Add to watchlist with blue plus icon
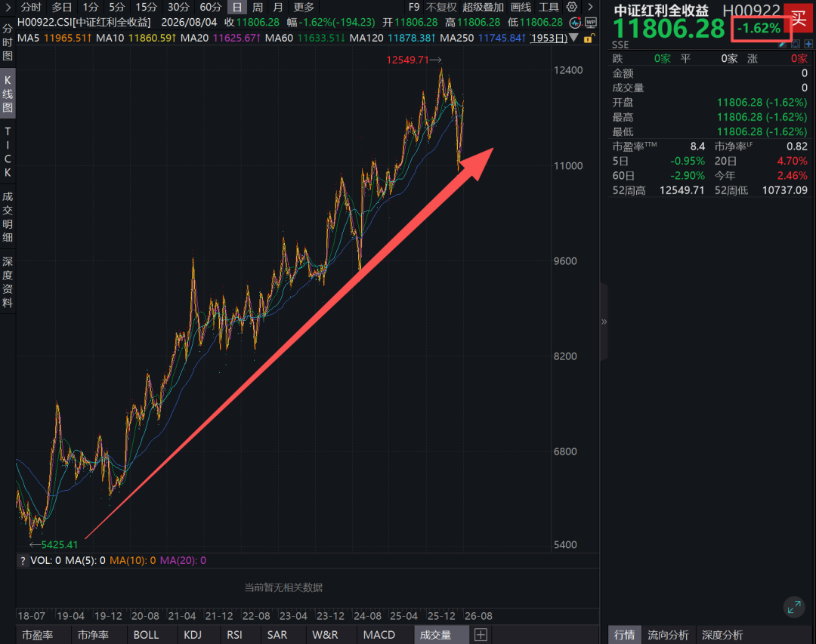Image resolution: width=816 pixels, height=644 pixels. (x=808, y=44)
